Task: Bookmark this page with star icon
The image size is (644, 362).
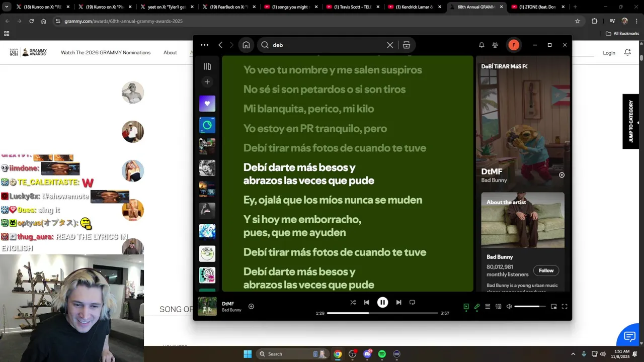Action: point(578,21)
